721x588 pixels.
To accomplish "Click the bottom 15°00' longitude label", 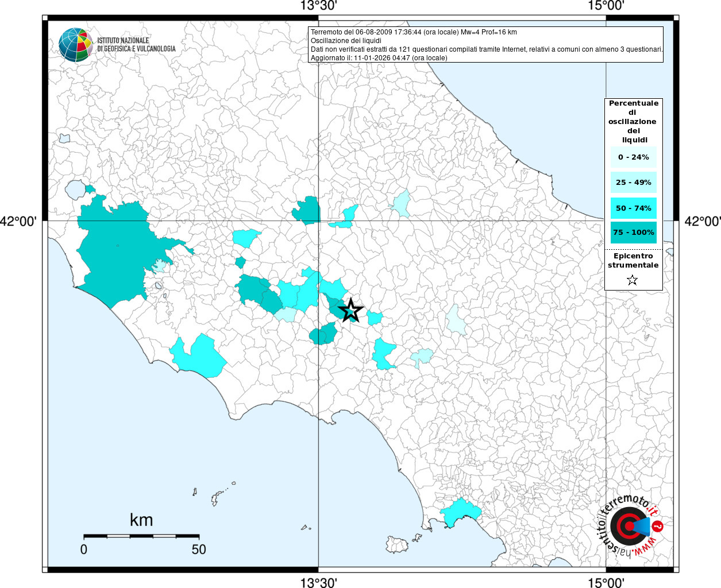I will [x=606, y=582].
